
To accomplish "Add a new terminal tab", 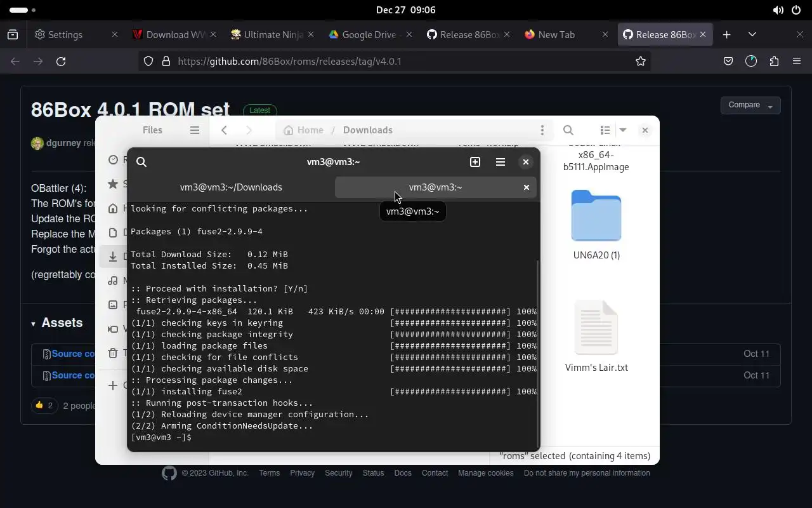I will 475,162.
